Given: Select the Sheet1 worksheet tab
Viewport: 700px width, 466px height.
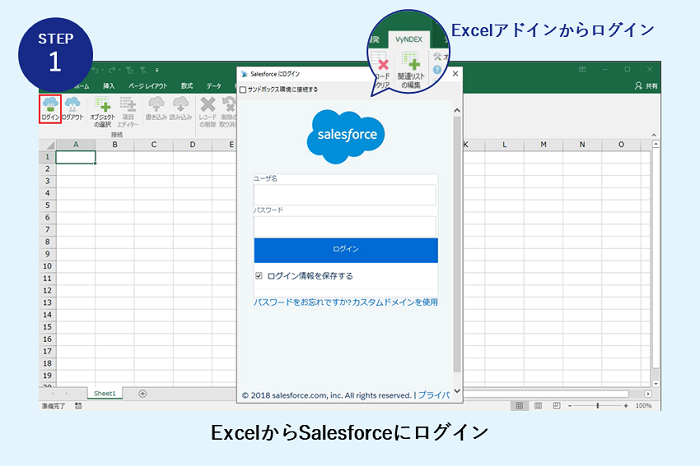Looking at the screenshot, I should (104, 393).
